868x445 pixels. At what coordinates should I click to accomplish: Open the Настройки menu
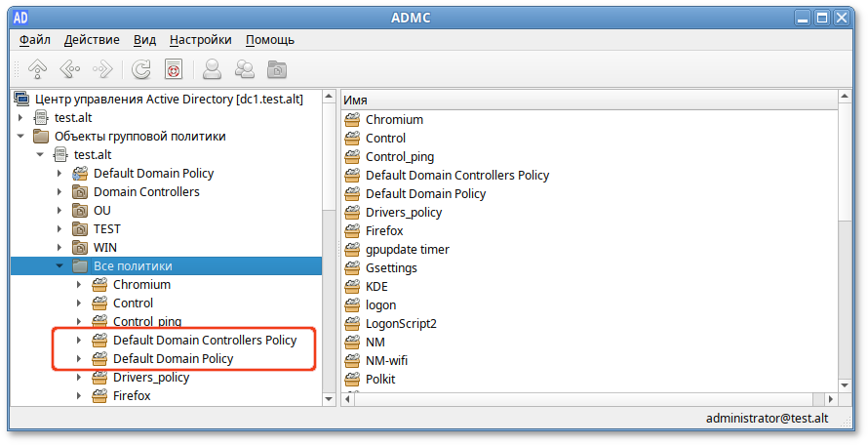(200, 40)
